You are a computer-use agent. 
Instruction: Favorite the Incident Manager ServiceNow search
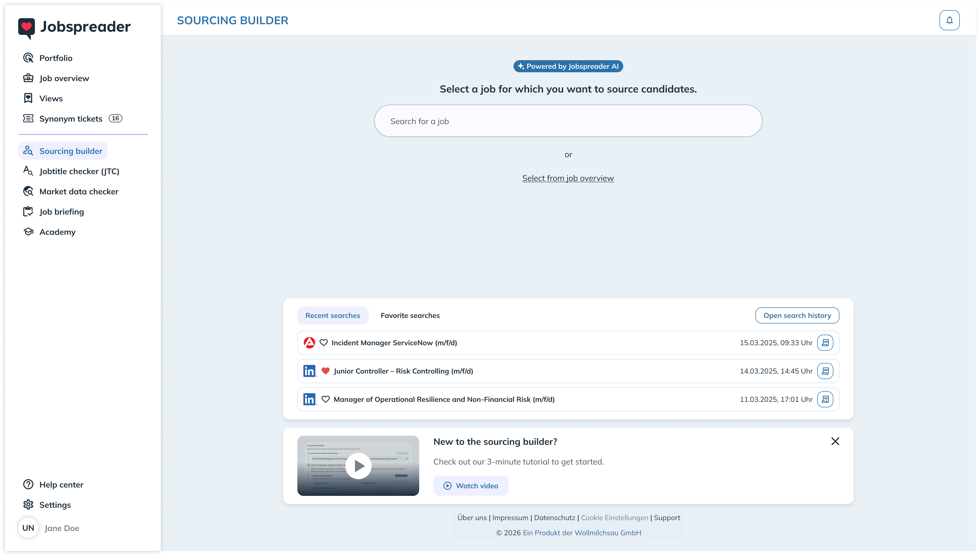(323, 342)
